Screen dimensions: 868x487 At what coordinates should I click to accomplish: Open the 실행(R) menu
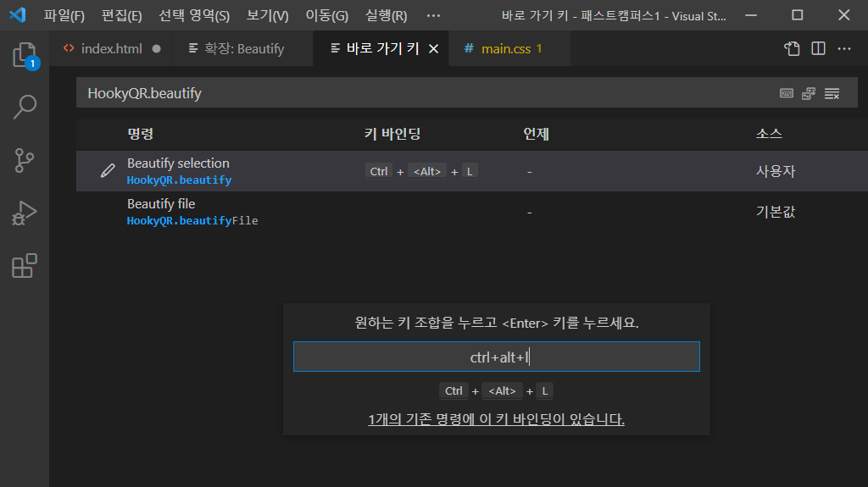click(387, 15)
